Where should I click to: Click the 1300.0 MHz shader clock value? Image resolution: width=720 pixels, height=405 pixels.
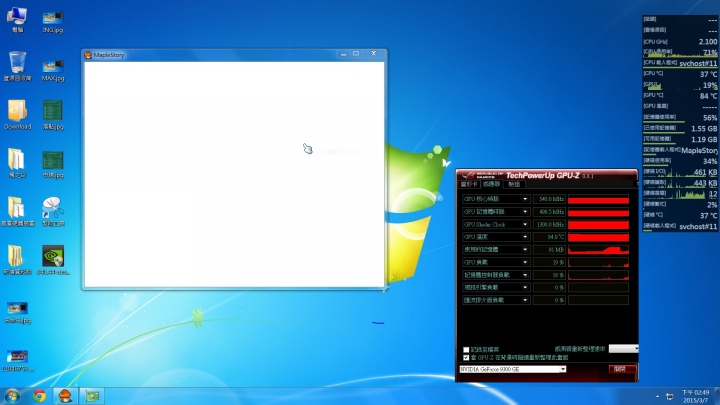[549, 225]
